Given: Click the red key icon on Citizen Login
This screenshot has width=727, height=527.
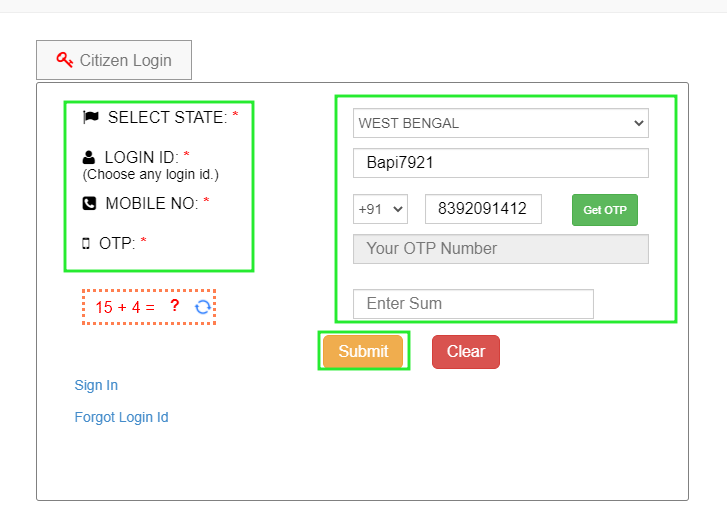Looking at the screenshot, I should pos(65,60).
